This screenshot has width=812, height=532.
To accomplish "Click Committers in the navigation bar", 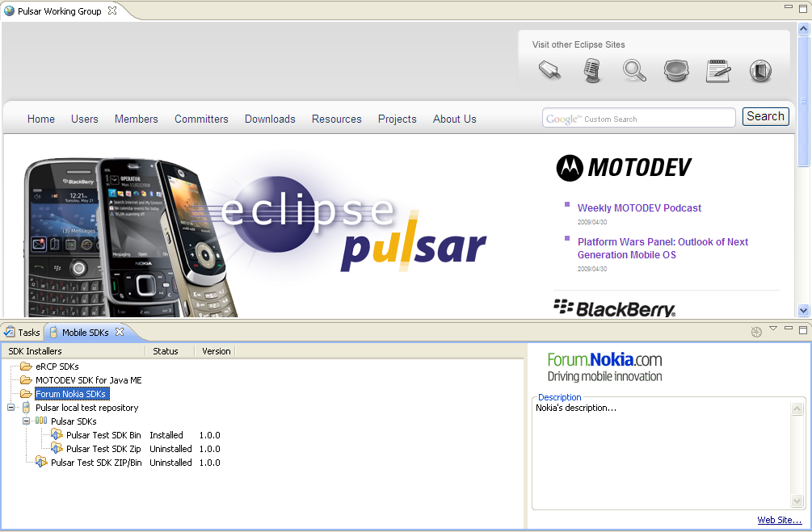I will 201,119.
